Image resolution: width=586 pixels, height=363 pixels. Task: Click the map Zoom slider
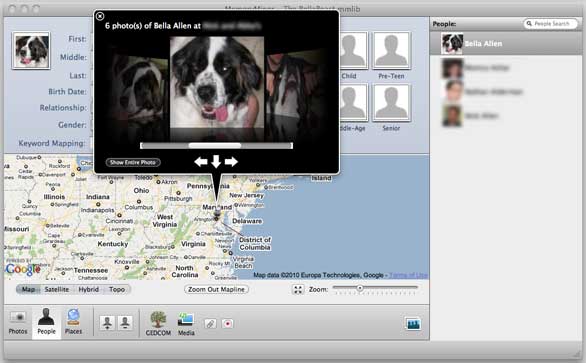click(375, 288)
